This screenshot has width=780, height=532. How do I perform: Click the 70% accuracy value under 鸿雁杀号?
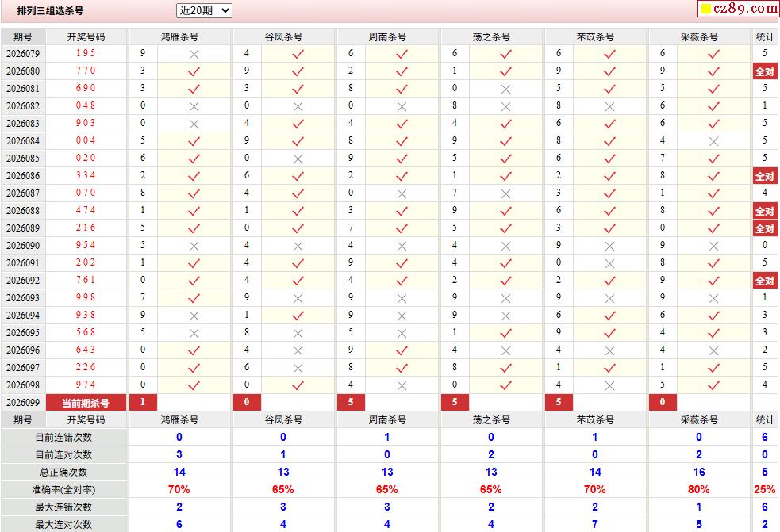click(x=179, y=490)
